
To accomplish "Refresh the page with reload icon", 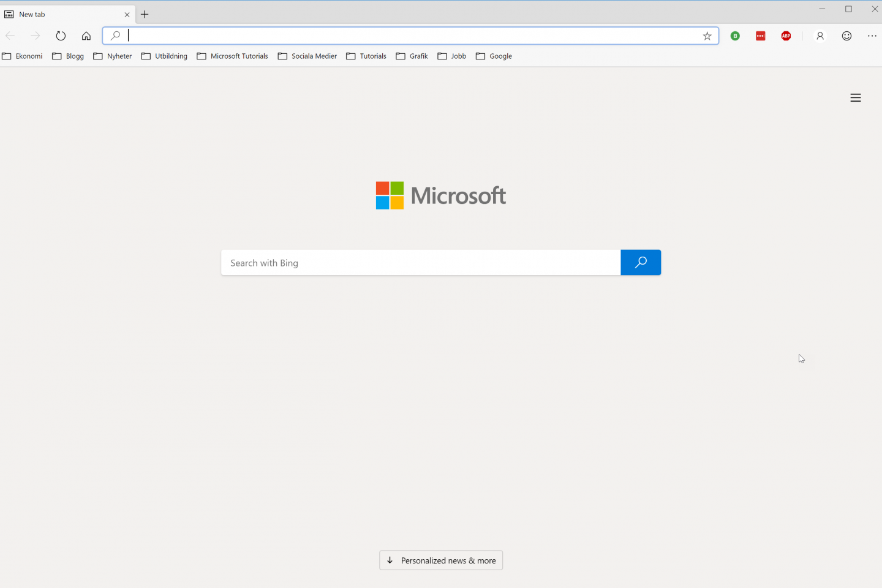I will [x=61, y=36].
